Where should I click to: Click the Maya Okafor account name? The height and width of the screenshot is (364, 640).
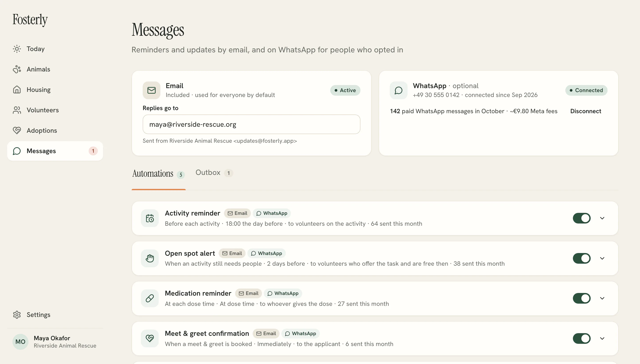point(52,338)
